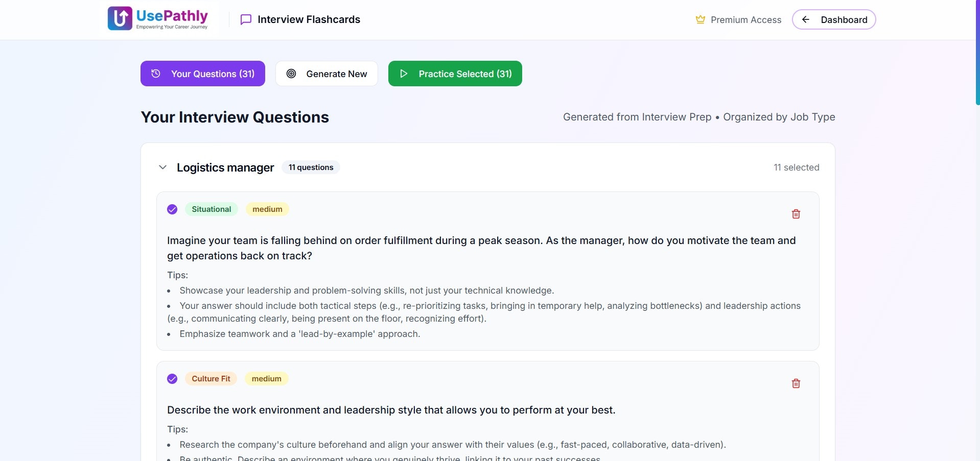Image resolution: width=980 pixels, height=461 pixels.
Task: Collapse the Logistics manager section
Action: click(x=162, y=167)
